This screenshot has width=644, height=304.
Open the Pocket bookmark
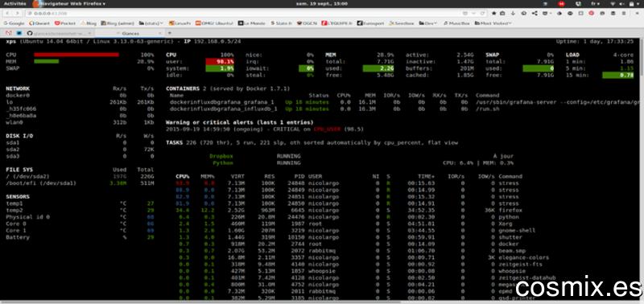[65, 23]
